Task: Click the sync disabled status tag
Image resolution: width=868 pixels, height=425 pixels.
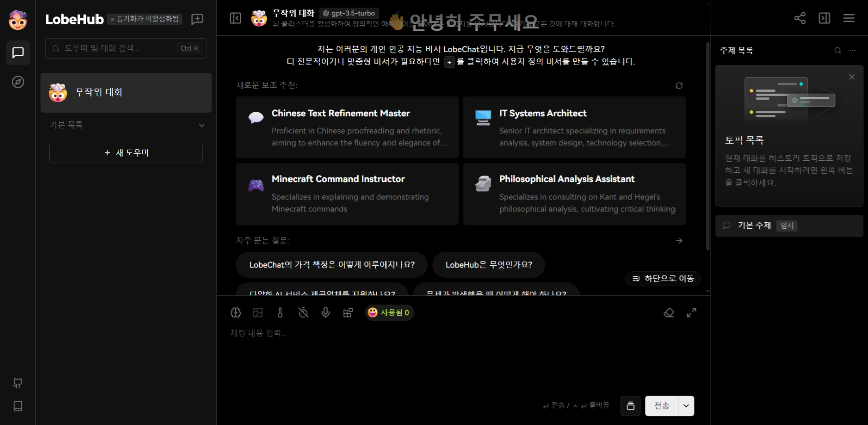Action: click(145, 19)
